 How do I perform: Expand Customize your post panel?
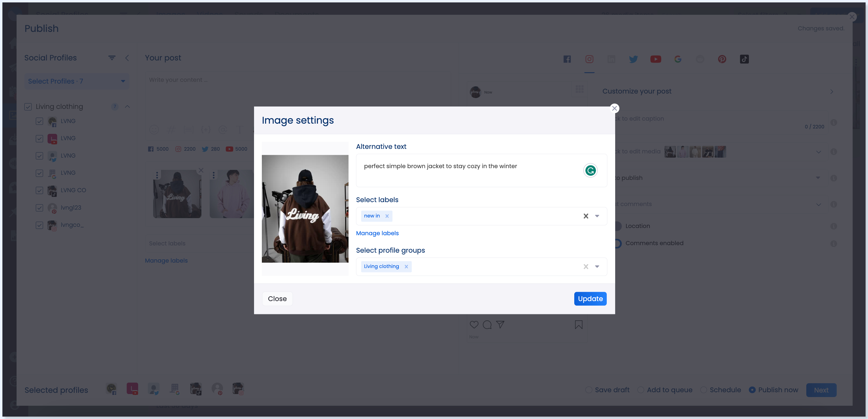[x=832, y=92]
